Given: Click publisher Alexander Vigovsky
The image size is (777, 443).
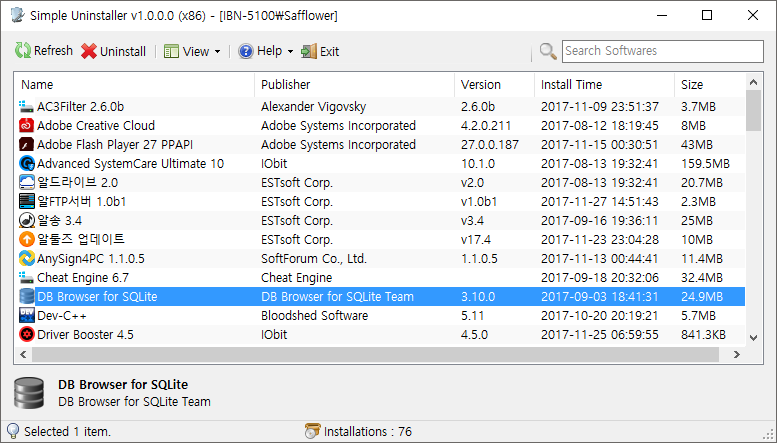Looking at the screenshot, I should [313, 107].
